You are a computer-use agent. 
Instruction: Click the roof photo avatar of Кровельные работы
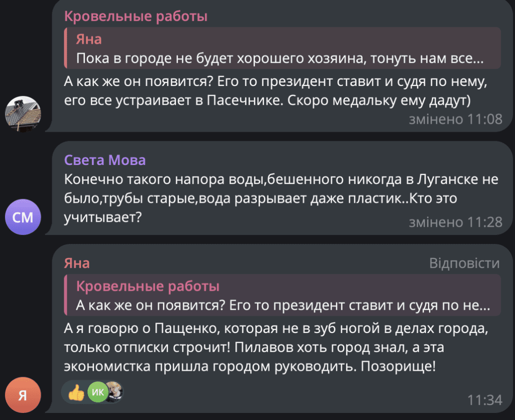pos(23,114)
